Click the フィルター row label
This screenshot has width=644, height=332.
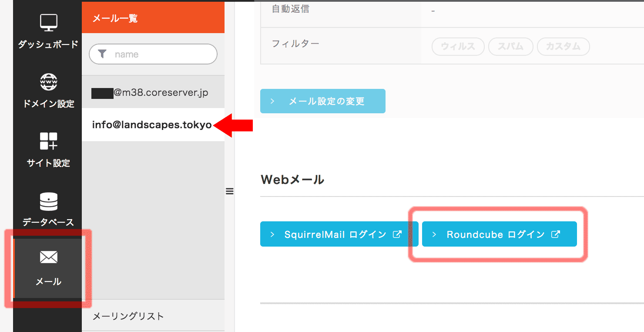coord(295,44)
